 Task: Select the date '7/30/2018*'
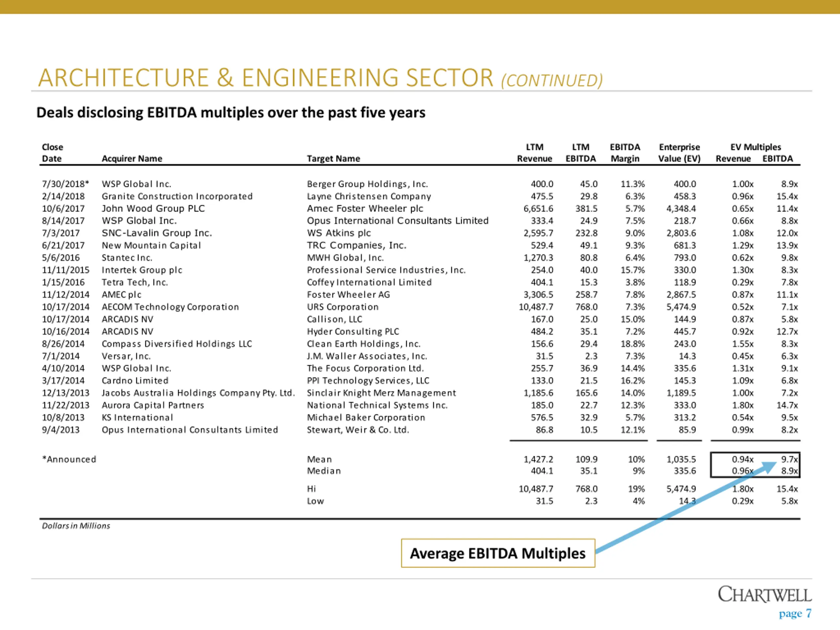(x=65, y=184)
